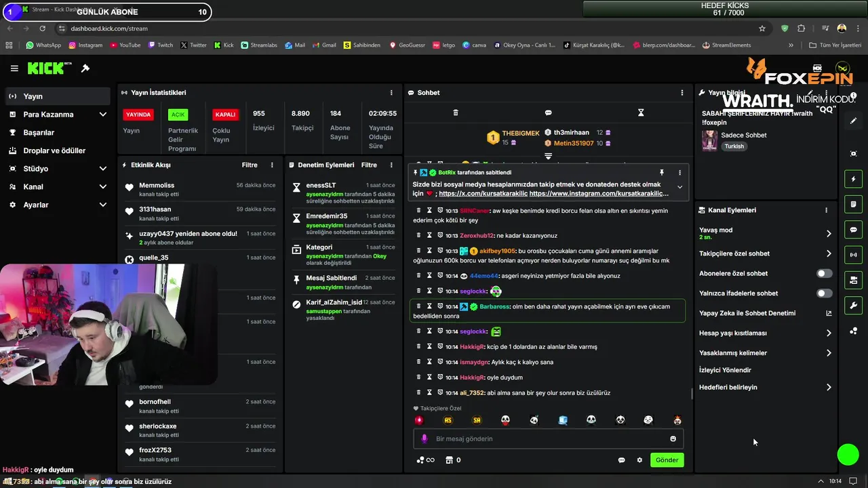This screenshot has width=868, height=488.
Task: Open the YouTube bookmark in the bookmarks bar
Action: (125, 45)
